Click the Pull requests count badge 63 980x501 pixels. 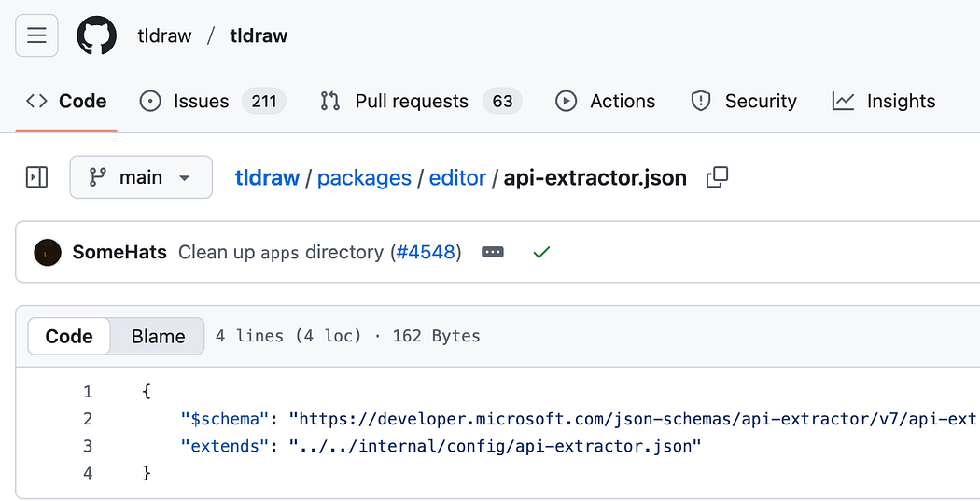(x=502, y=101)
